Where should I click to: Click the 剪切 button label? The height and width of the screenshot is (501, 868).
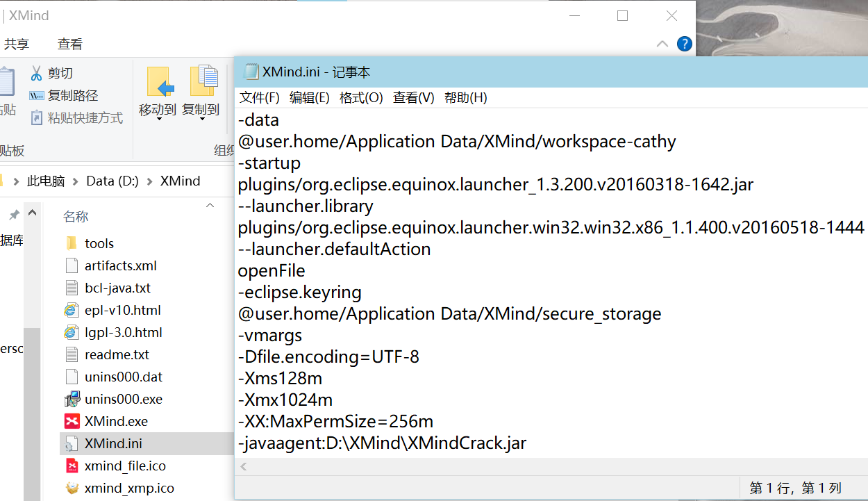[60, 74]
